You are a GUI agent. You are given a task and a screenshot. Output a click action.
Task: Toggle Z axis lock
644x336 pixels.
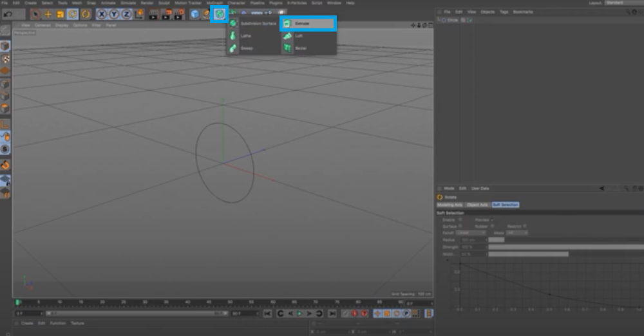[126, 14]
